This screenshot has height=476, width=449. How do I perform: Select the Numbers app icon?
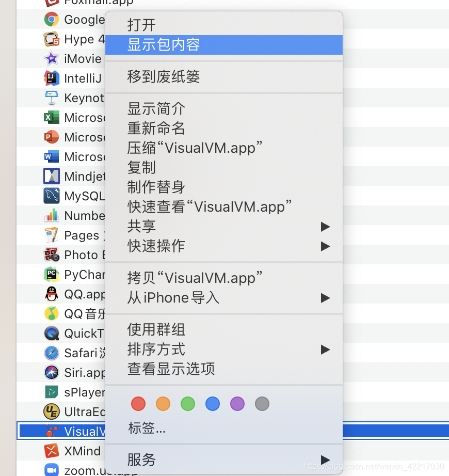tap(52, 215)
